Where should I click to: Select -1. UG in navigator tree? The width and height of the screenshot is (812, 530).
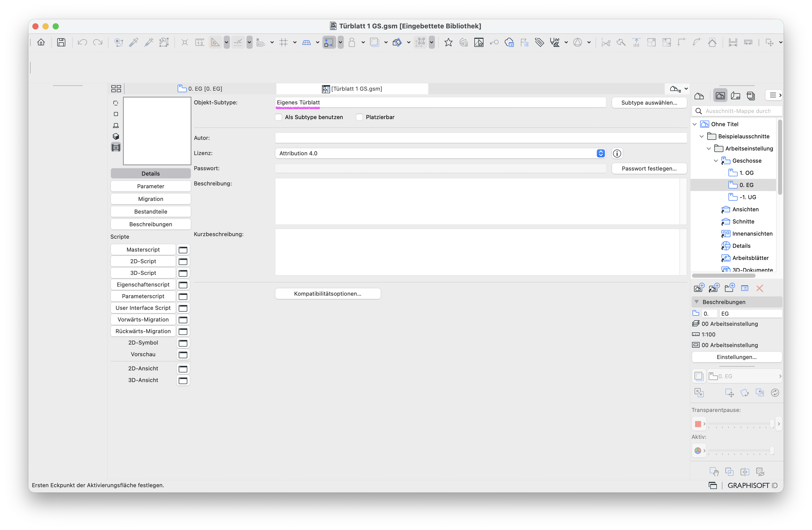747,197
